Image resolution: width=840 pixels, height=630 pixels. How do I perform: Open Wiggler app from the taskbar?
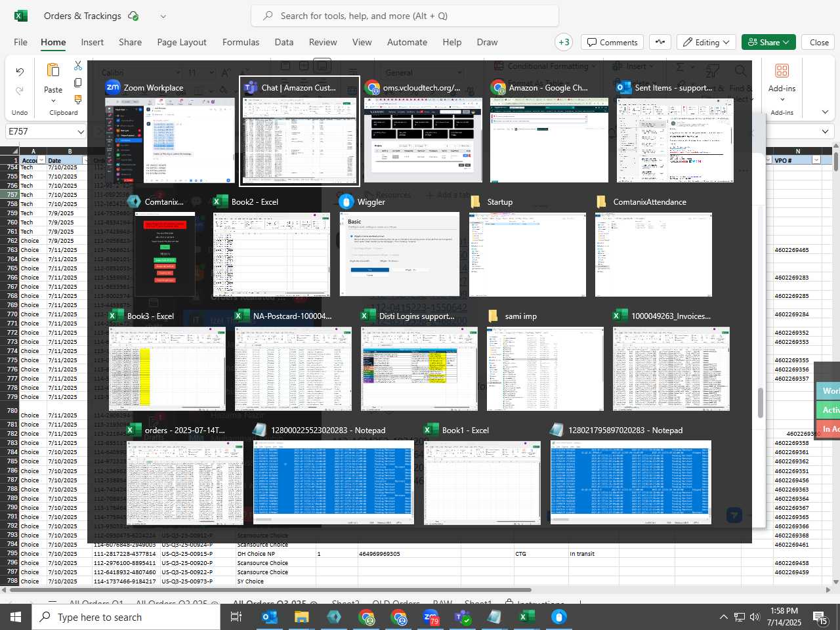[x=558, y=617]
